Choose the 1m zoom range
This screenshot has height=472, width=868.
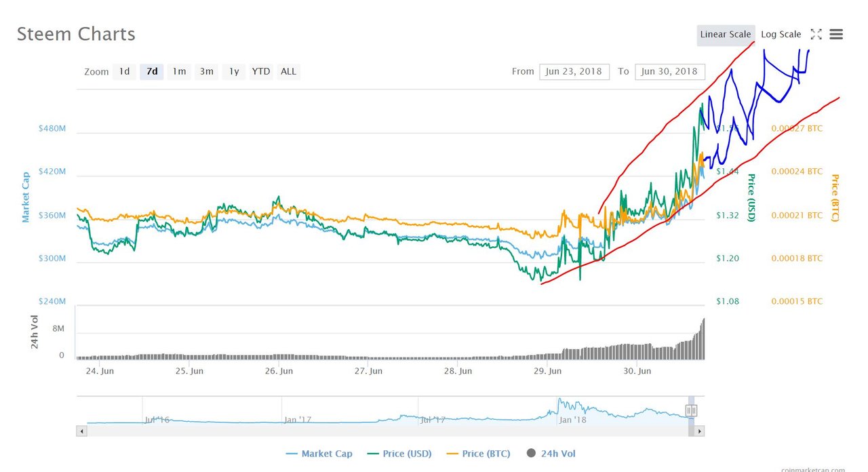(x=179, y=71)
